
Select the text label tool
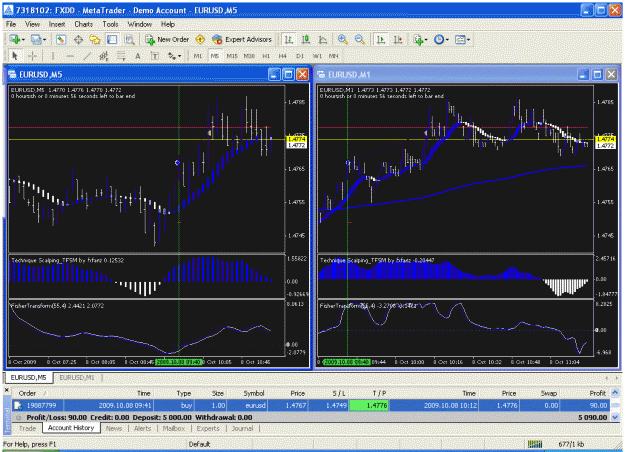coord(155,56)
